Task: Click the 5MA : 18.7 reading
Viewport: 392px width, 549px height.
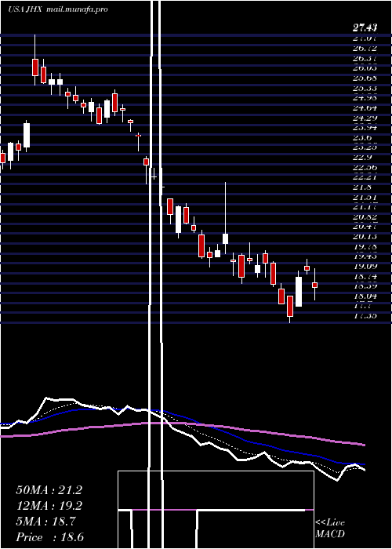Action: tap(45, 522)
